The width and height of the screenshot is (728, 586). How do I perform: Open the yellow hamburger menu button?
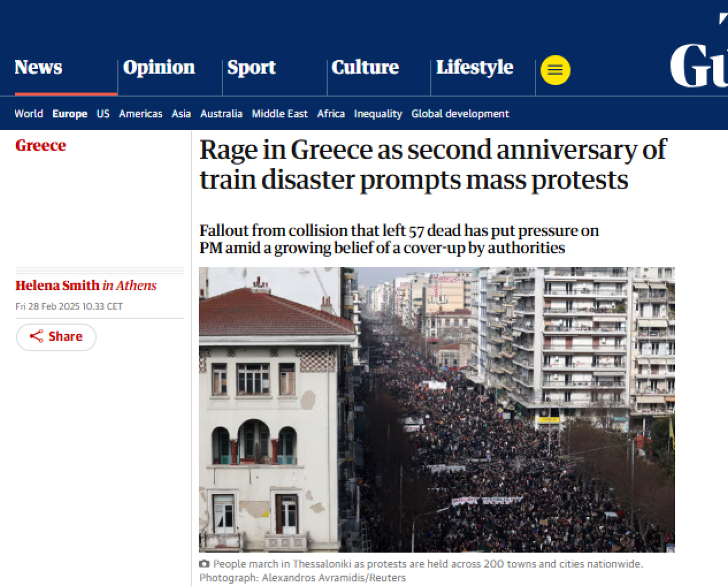tap(555, 70)
